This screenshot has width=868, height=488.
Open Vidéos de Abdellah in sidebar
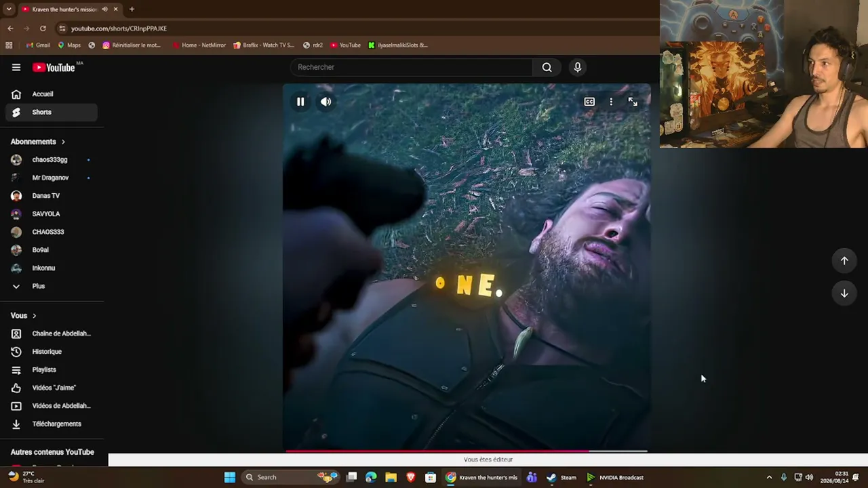52,406
